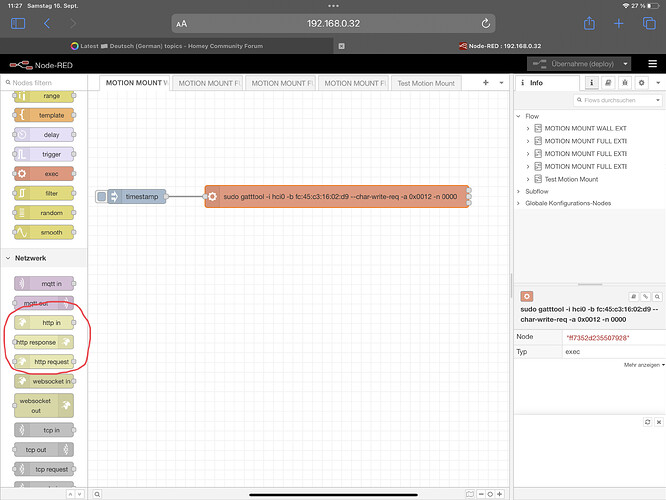The width and height of the screenshot is (666, 500).
Task: Open the flow search options dropdown
Action: tap(658, 100)
